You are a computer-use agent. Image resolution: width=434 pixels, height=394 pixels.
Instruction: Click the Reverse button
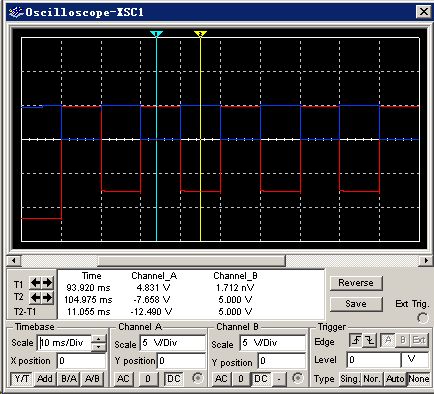(356, 283)
